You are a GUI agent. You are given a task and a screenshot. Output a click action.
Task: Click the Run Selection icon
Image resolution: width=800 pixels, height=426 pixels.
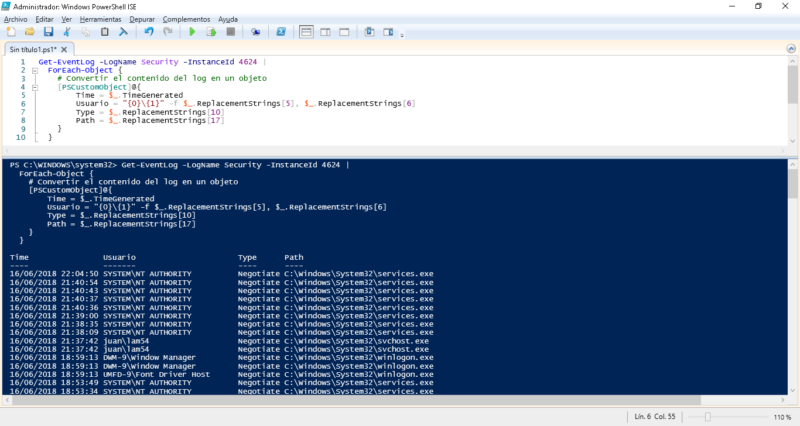click(210, 32)
